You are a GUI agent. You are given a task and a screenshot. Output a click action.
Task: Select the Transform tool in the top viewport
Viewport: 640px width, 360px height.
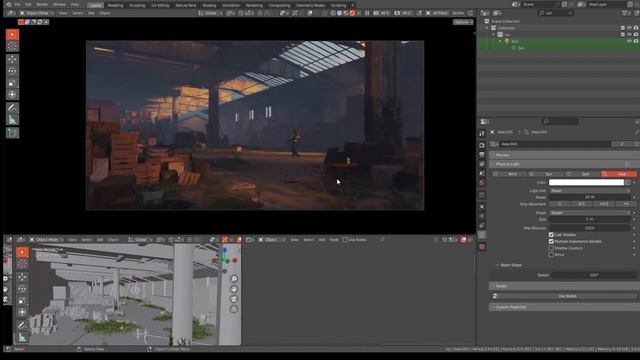(x=12, y=95)
